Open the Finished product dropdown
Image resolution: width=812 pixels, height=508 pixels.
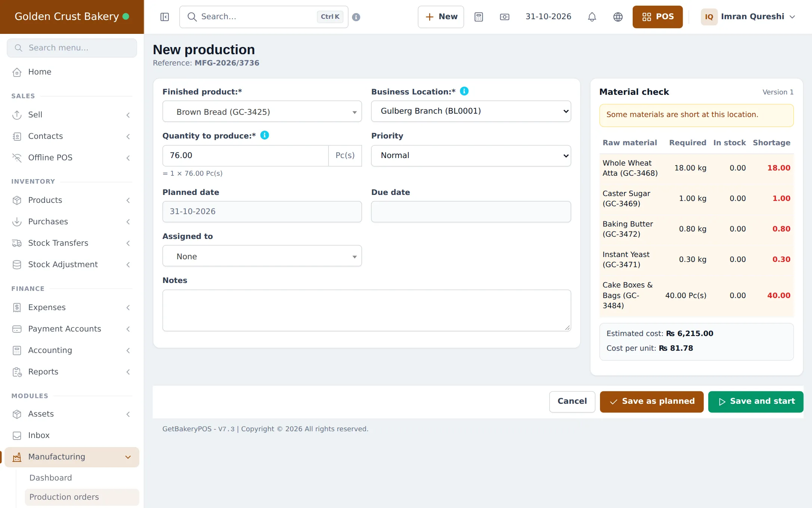pos(262,111)
